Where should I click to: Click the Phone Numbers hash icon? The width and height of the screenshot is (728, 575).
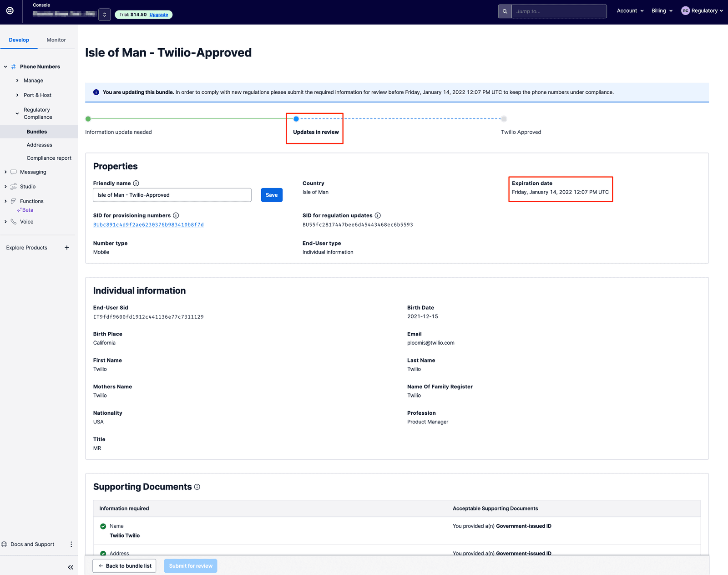pyautogui.click(x=13, y=66)
